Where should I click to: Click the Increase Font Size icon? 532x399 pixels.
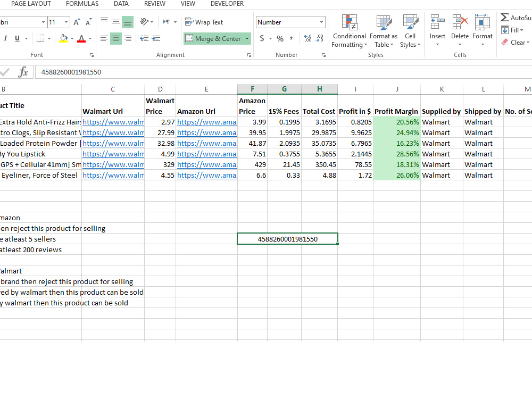click(77, 22)
